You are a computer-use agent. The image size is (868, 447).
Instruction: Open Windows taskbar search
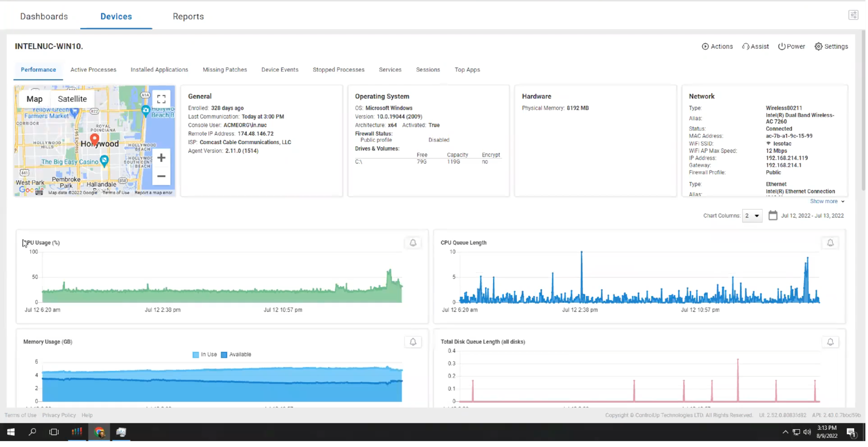(x=32, y=432)
